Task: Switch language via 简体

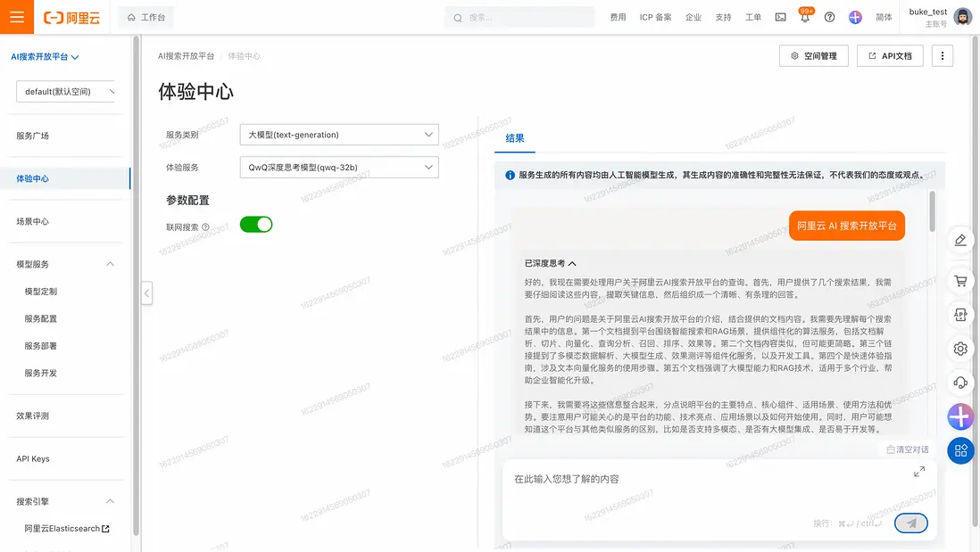Action: point(884,18)
